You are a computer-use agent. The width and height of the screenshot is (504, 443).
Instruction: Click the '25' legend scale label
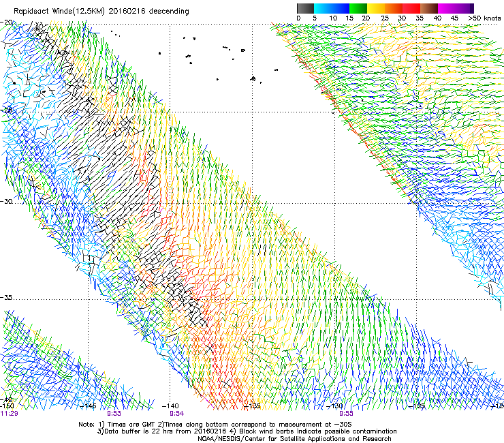point(385,18)
